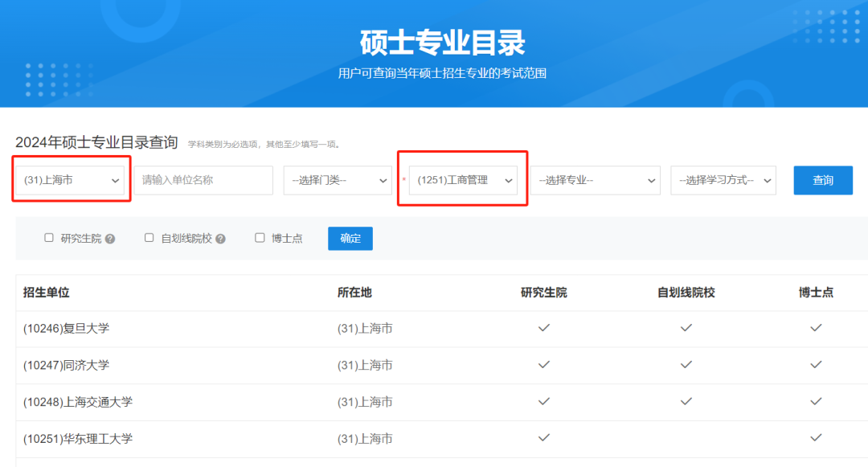Tick the 自划线院校 checkbox
Screen dimensions: 868x467
[x=149, y=238]
